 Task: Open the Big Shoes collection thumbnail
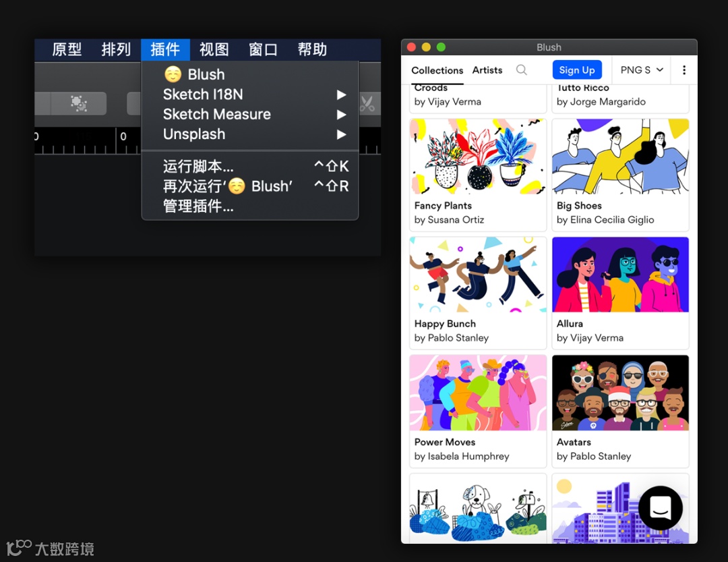click(x=620, y=157)
